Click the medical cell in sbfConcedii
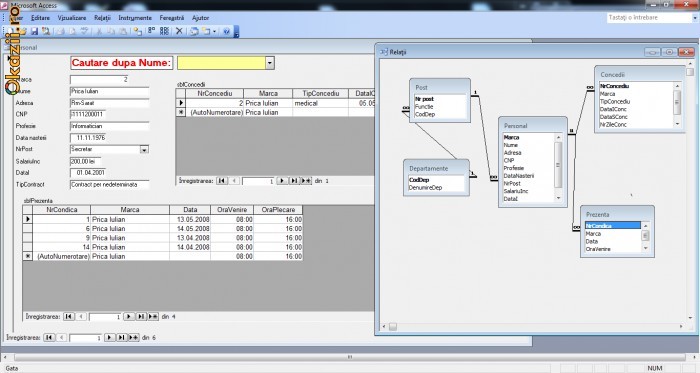 [321, 103]
